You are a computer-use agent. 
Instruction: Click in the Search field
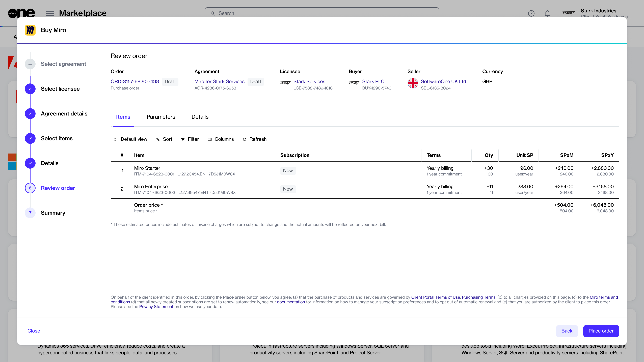pos(322,13)
